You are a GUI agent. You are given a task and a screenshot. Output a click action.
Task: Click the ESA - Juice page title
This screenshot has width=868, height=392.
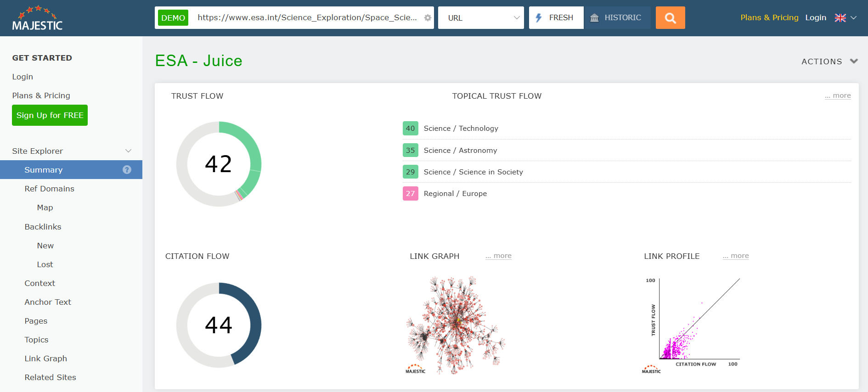[x=198, y=61]
